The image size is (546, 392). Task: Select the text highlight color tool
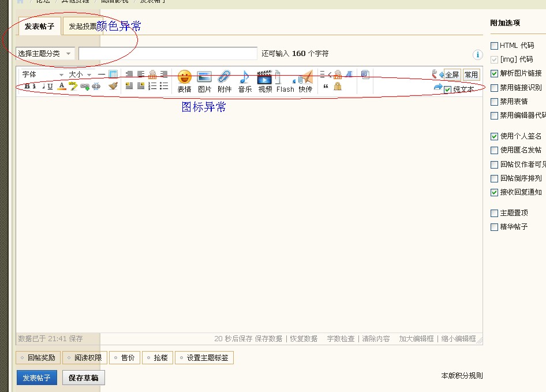click(x=73, y=86)
